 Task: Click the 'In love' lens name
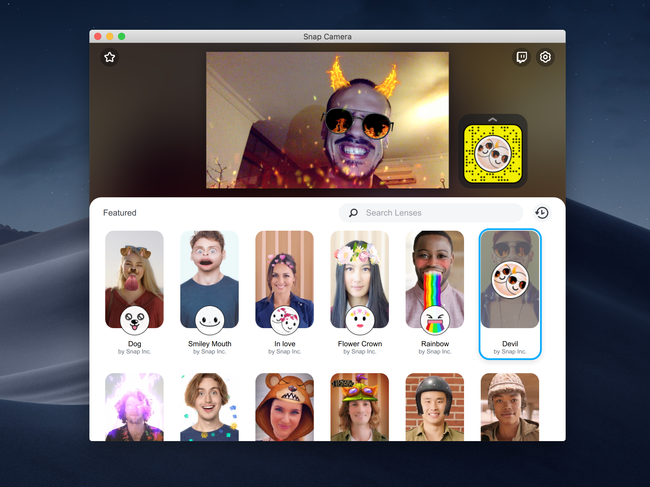click(284, 344)
